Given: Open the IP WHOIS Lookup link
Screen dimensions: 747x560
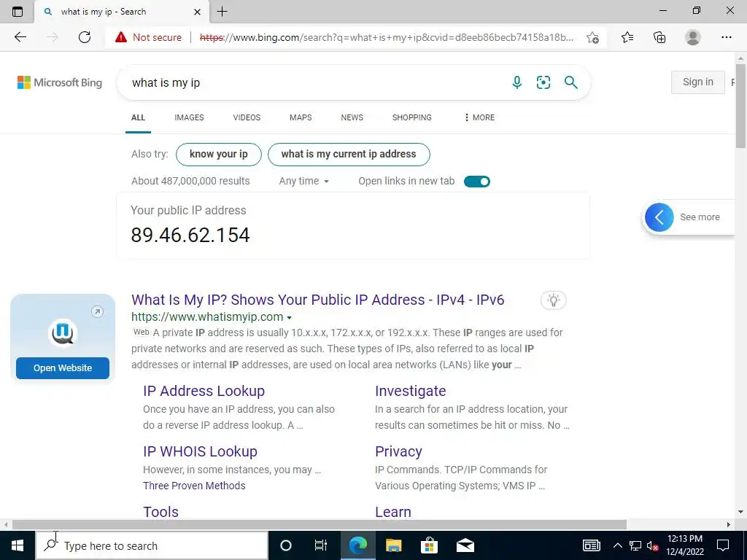Looking at the screenshot, I should 200,451.
